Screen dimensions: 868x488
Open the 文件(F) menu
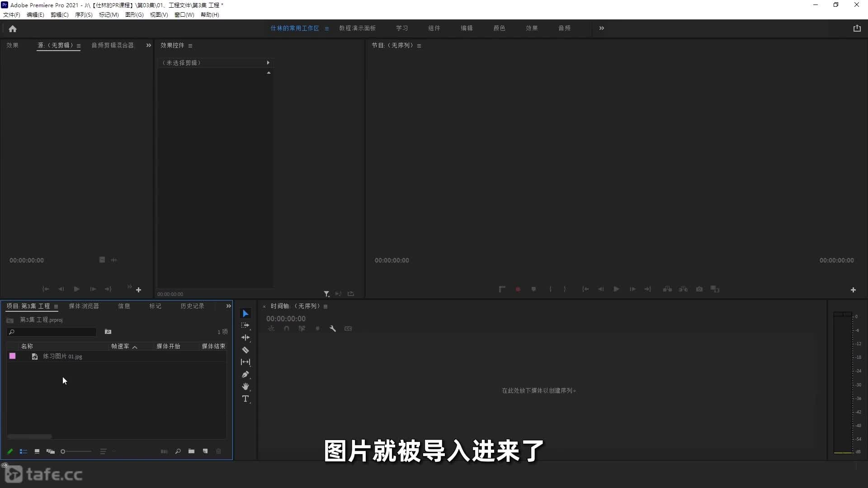pos(12,14)
